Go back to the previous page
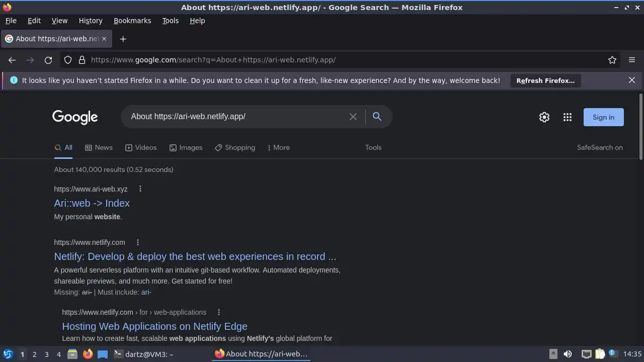This screenshot has width=644, height=362. tap(12, 60)
